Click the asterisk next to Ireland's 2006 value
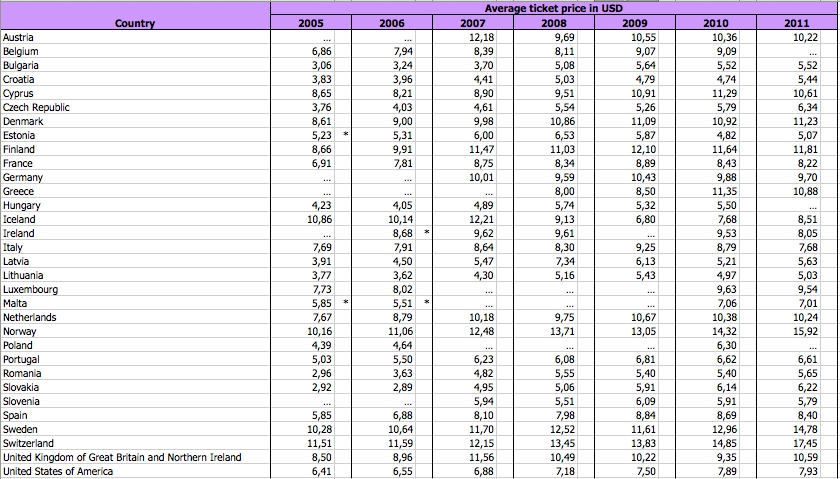The width and height of the screenshot is (840, 479). 427,233
